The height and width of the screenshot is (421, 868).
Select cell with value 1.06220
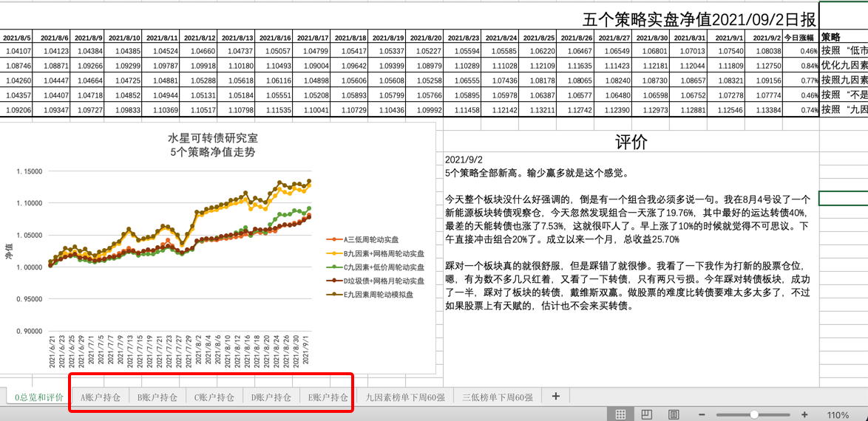point(539,51)
